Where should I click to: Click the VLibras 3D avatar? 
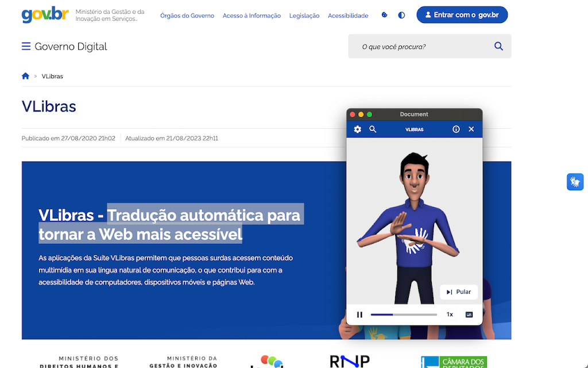pos(409,228)
